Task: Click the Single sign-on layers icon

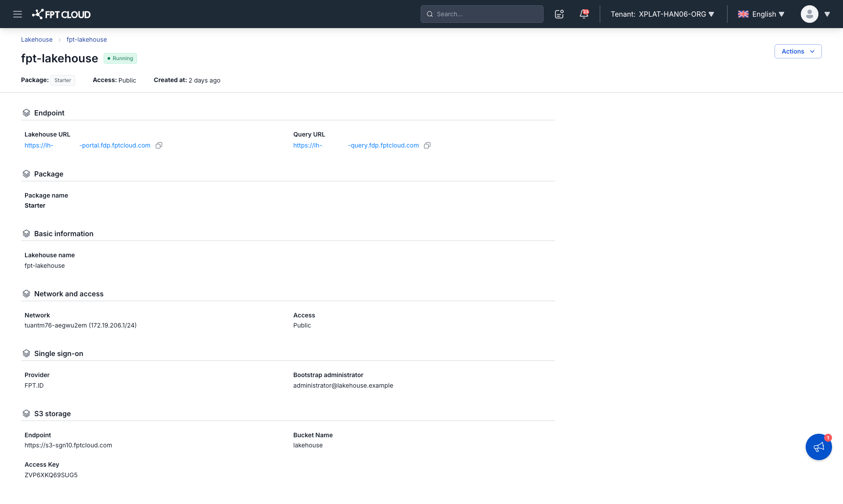Action: tap(26, 353)
